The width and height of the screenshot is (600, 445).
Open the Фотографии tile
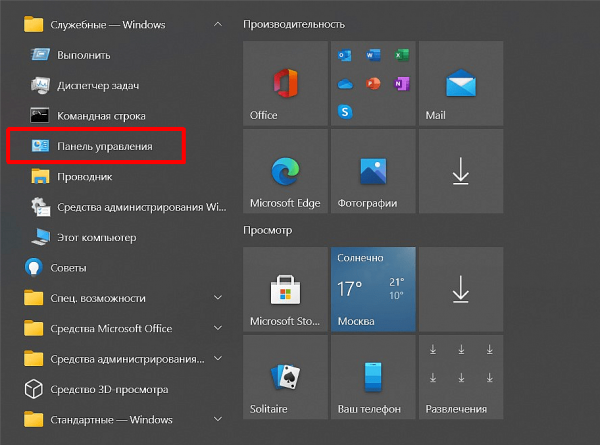point(373,171)
